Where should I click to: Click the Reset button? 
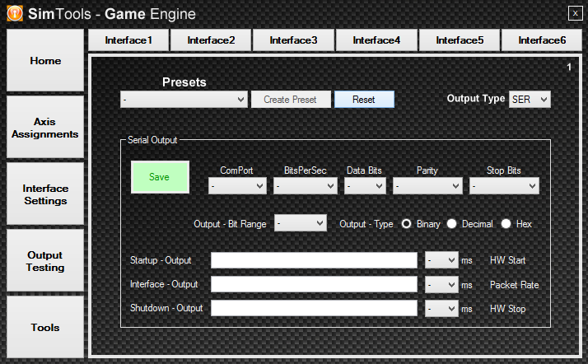point(364,100)
